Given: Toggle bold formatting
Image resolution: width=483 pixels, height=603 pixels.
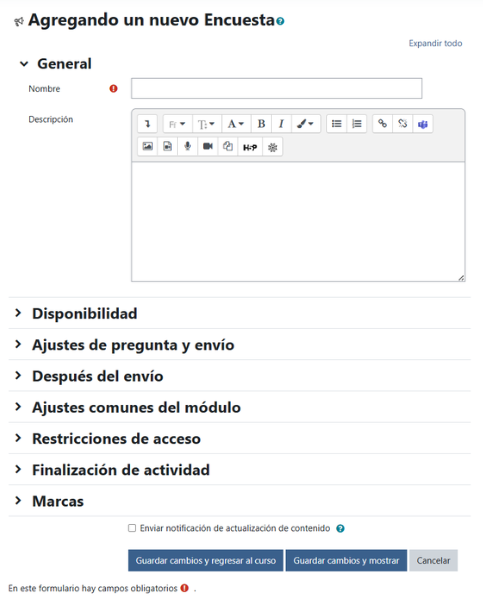Looking at the screenshot, I should pos(261,124).
